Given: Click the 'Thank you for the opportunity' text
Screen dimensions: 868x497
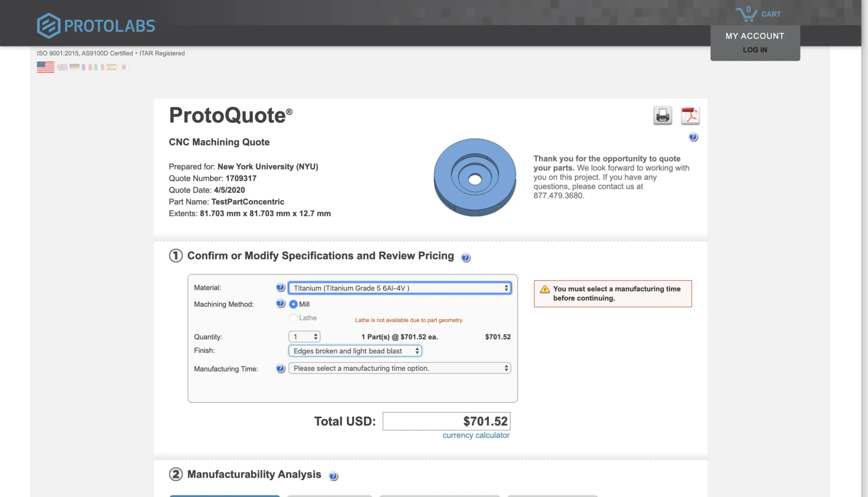Looking at the screenshot, I should [x=607, y=163].
